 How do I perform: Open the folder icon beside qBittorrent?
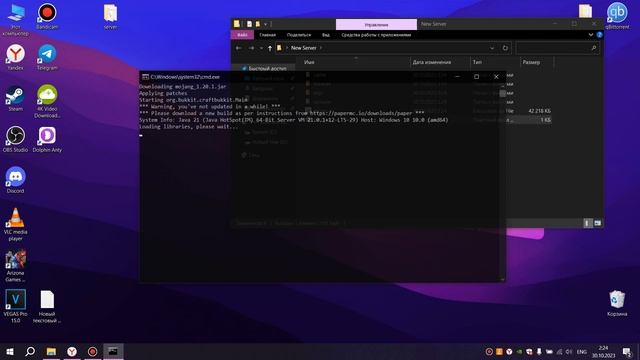[x=585, y=11]
